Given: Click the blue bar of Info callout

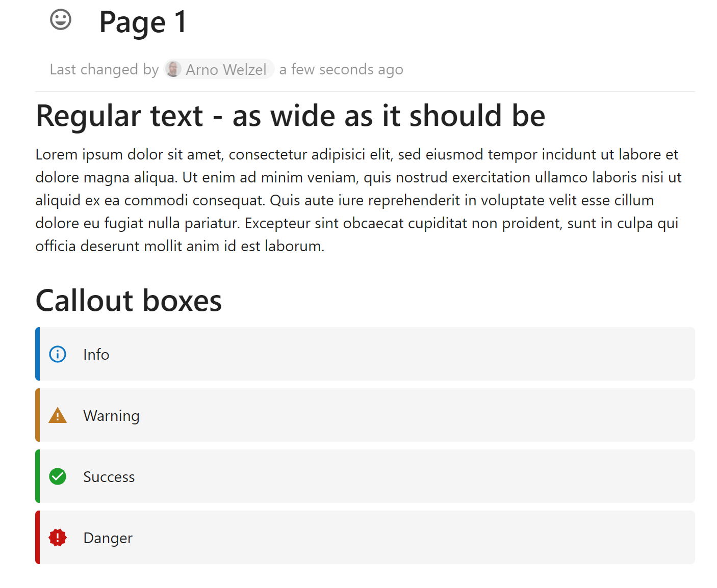Looking at the screenshot, I should click(38, 354).
